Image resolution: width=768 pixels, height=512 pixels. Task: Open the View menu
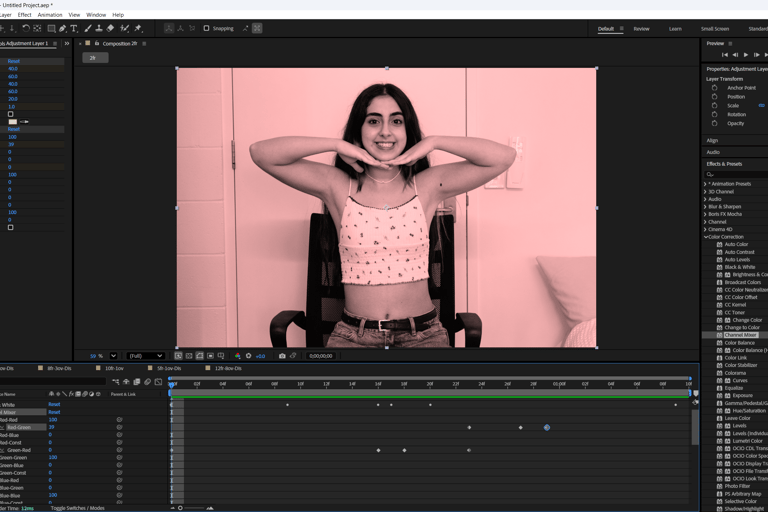click(74, 15)
